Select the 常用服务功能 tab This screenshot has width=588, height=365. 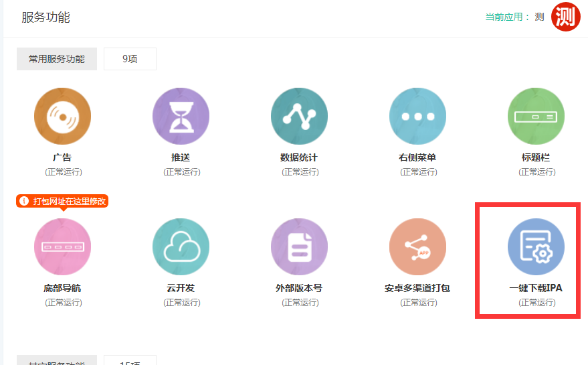coord(57,59)
